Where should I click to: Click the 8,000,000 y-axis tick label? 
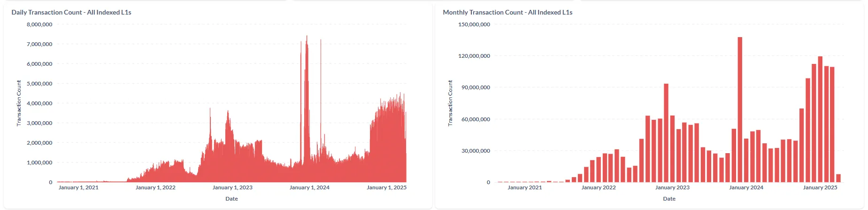click(x=39, y=24)
